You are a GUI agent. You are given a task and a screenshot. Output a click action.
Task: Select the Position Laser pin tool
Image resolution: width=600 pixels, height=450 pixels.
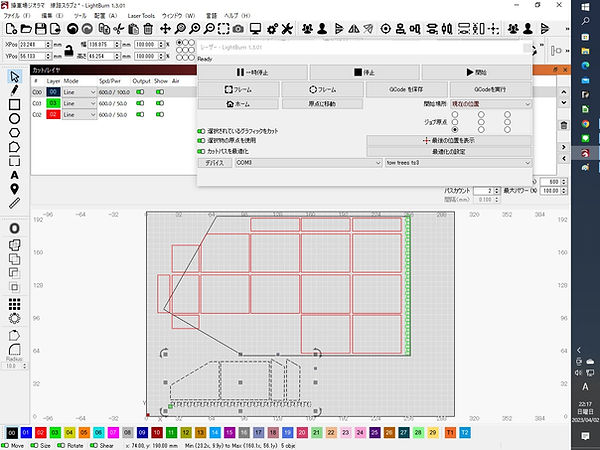[x=15, y=189]
